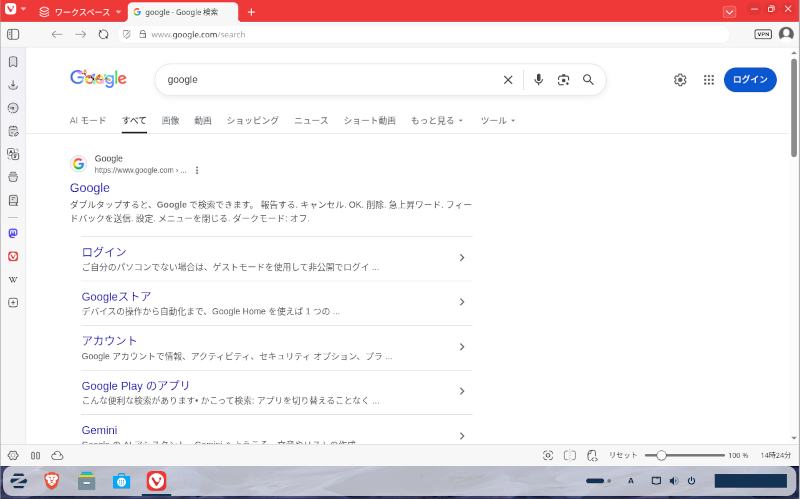The width and height of the screenshot is (800, 499).
Task: Open the Notes panel
Action: pyautogui.click(x=13, y=131)
